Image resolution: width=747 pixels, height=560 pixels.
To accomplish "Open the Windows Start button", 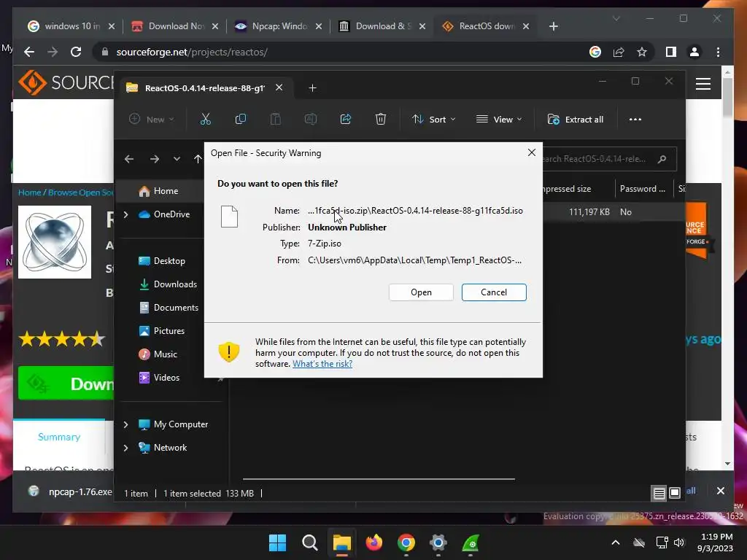I will (277, 542).
